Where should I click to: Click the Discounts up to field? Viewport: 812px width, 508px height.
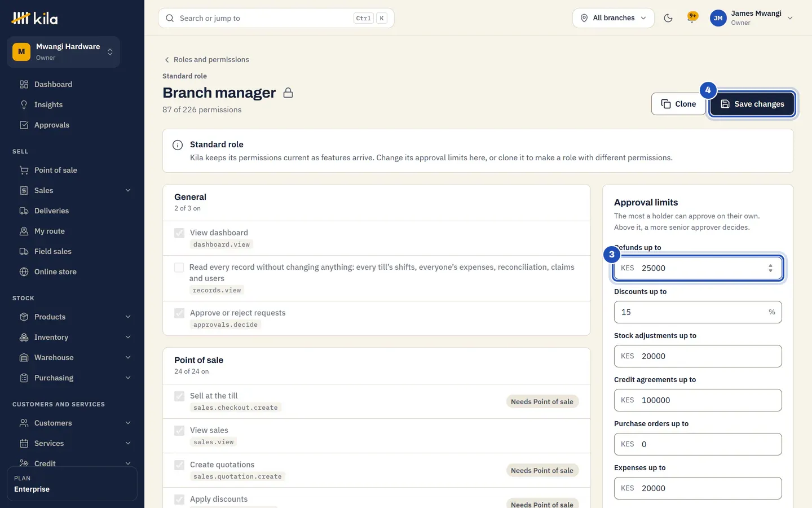pyautogui.click(x=698, y=312)
